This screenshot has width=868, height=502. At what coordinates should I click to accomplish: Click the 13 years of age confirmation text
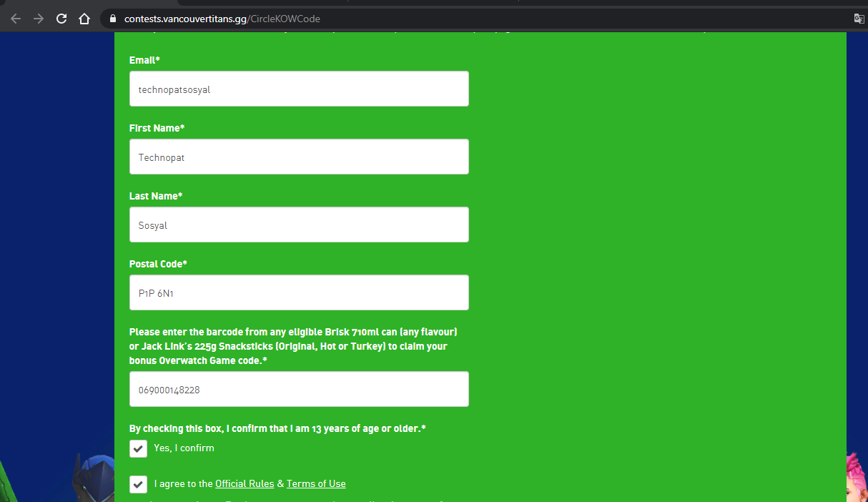pos(277,428)
